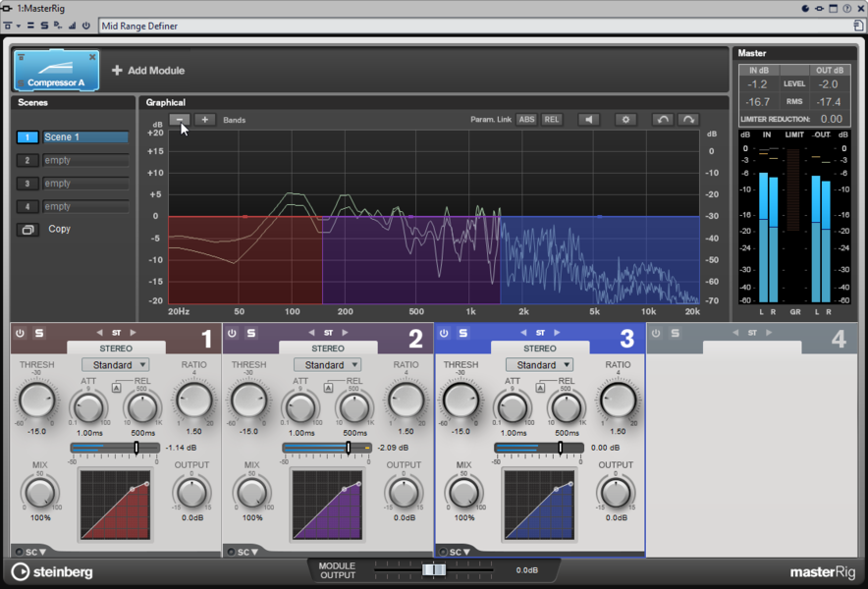Screen dimensions: 868x589
Task: Add a band with the plus button
Action: [205, 120]
